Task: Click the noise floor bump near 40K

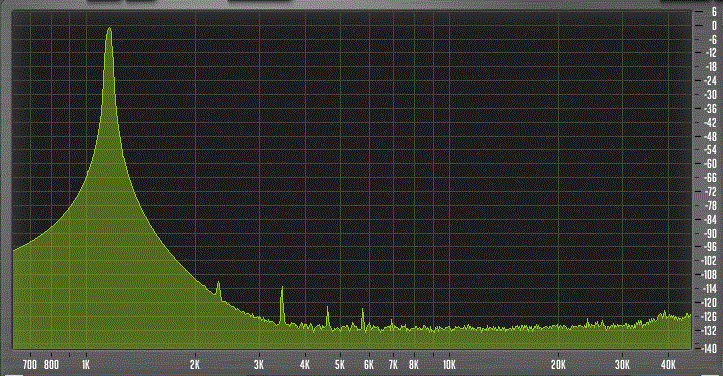Action: pyautogui.click(x=665, y=315)
